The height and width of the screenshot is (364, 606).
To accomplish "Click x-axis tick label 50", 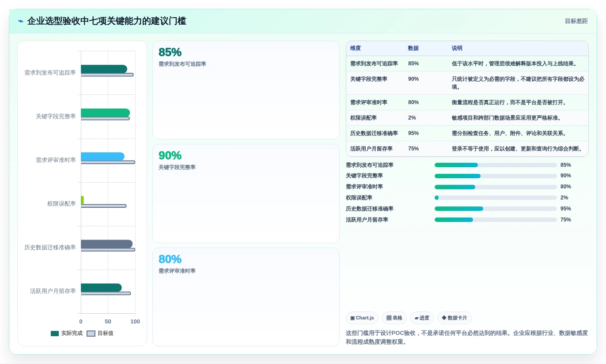I will (108, 322).
